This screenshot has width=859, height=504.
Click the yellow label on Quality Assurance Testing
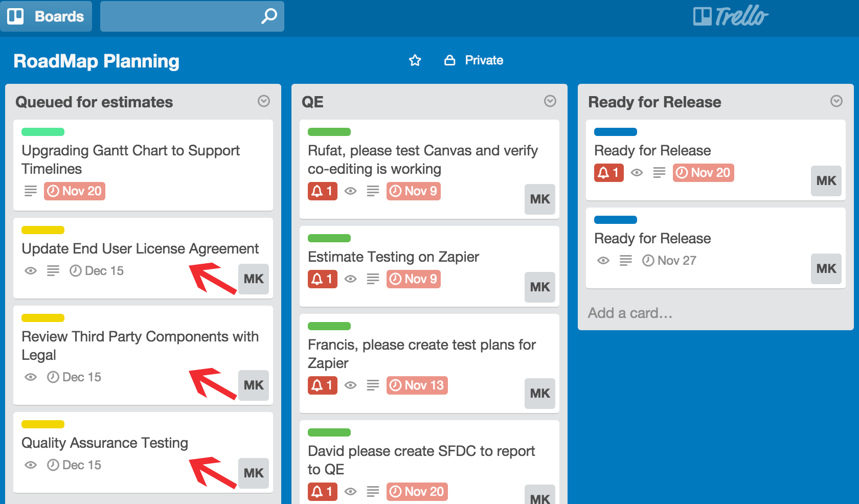[x=43, y=424]
